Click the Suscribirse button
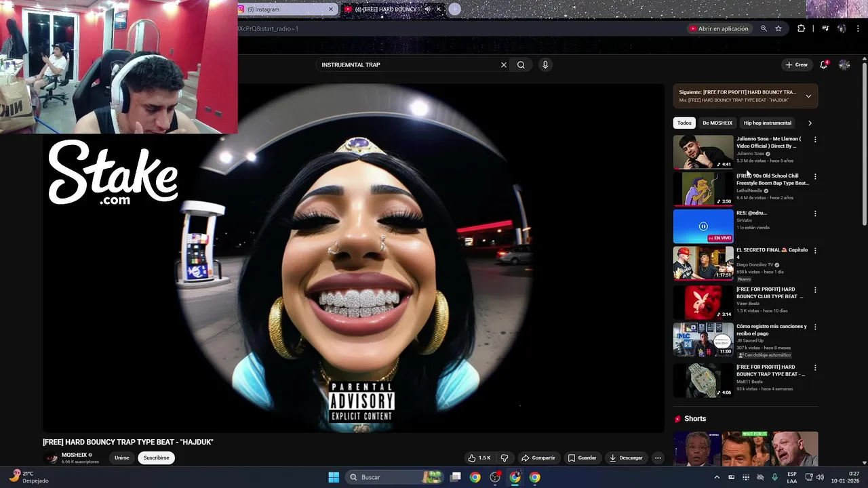The width and height of the screenshot is (868, 488). tap(156, 458)
